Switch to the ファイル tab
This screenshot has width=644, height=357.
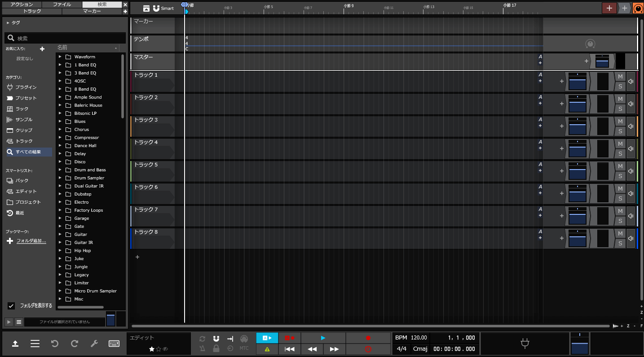click(x=62, y=4)
